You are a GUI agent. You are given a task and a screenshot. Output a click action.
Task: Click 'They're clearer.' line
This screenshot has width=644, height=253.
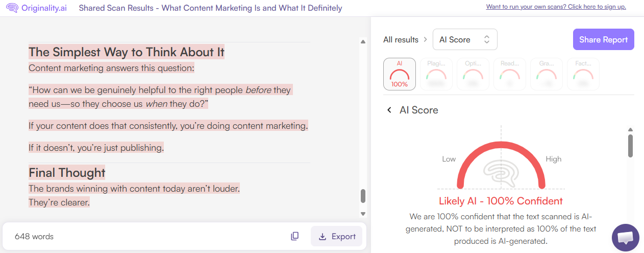pos(59,202)
